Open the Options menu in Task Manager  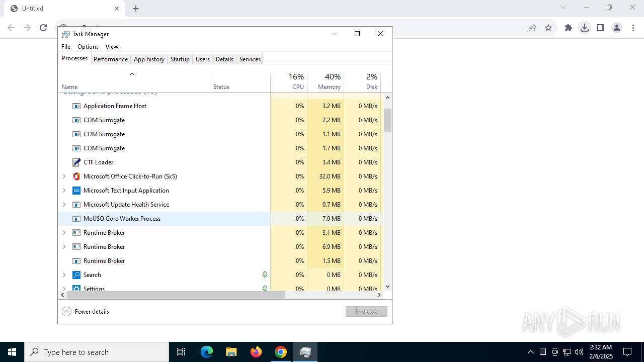click(88, 47)
